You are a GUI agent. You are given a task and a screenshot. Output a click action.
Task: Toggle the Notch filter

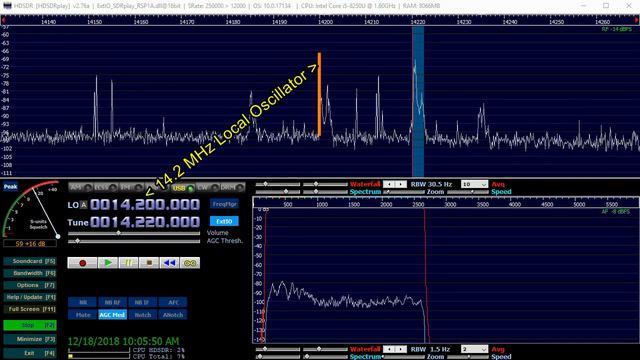coord(142,315)
